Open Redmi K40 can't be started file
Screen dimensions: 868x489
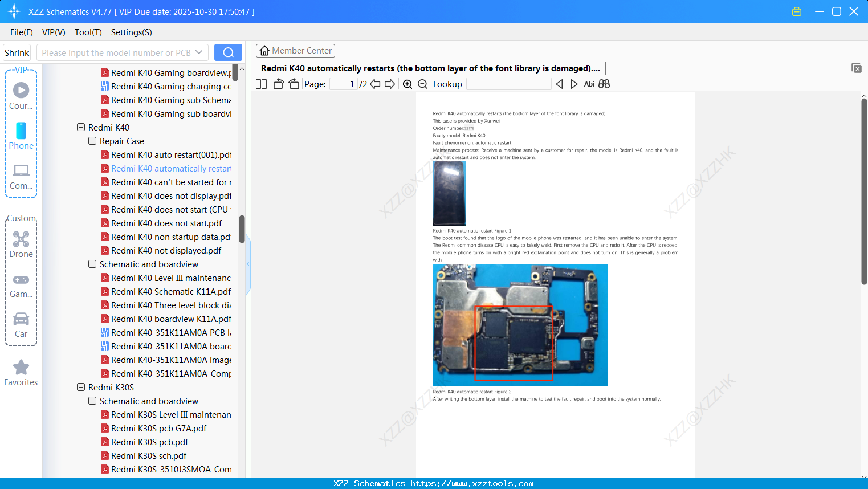(166, 182)
